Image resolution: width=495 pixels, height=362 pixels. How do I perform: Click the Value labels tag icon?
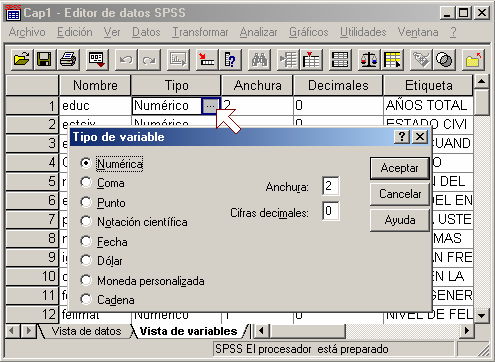[421, 60]
